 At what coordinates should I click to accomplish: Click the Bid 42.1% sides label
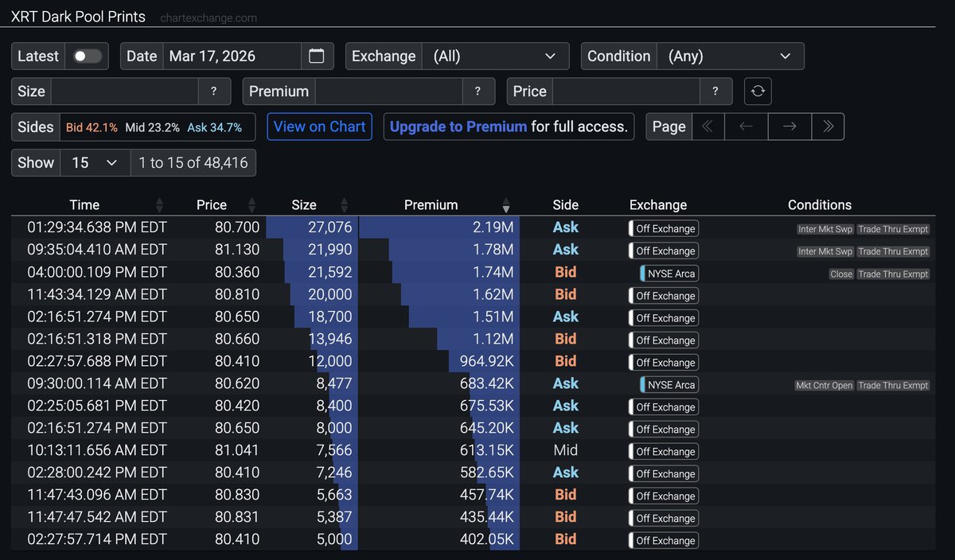pyautogui.click(x=92, y=127)
